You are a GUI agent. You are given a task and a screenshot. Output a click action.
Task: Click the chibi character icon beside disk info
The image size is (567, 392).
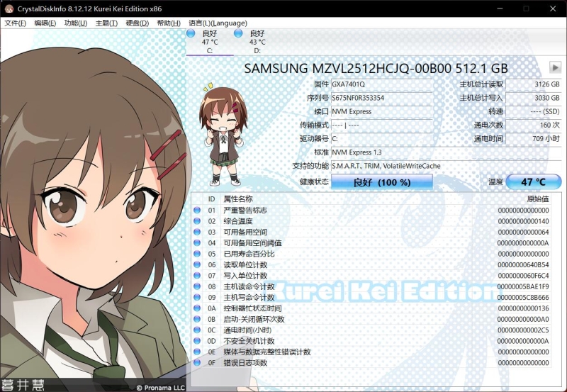[223, 135]
